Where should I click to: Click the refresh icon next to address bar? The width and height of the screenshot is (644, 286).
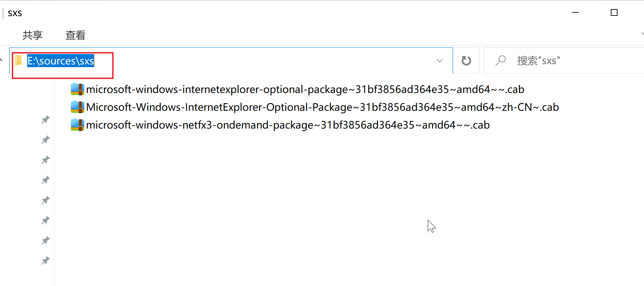click(x=466, y=60)
